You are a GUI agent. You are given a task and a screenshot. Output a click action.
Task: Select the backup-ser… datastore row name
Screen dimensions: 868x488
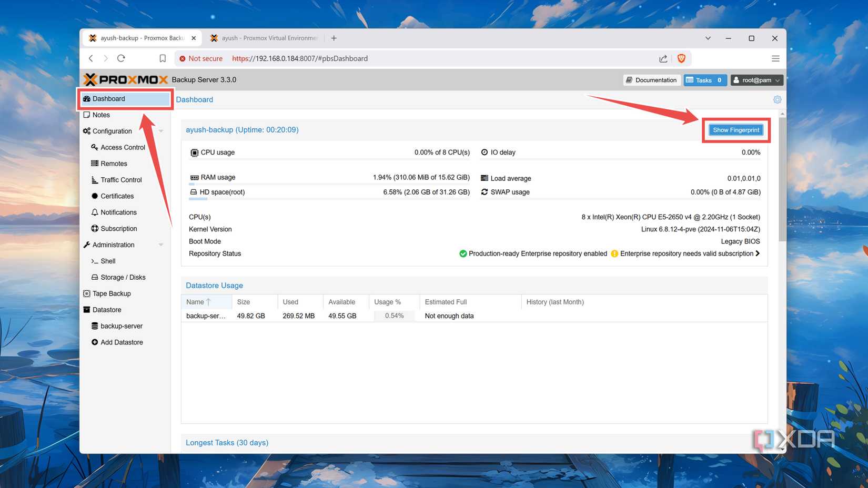point(206,316)
